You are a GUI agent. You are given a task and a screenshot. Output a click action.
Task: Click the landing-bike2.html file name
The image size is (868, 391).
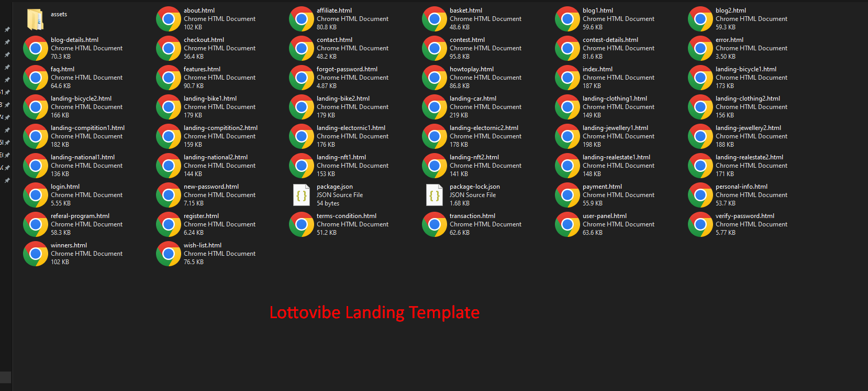343,99
